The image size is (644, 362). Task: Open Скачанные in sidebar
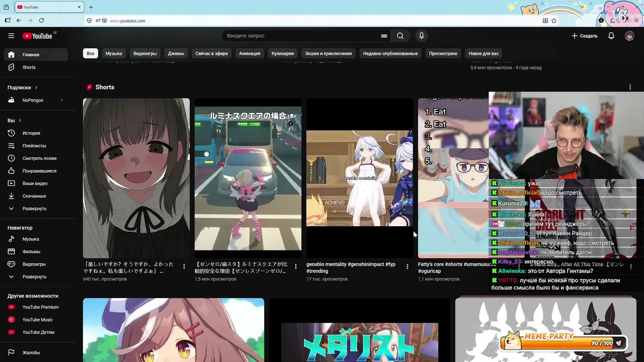[35, 196]
